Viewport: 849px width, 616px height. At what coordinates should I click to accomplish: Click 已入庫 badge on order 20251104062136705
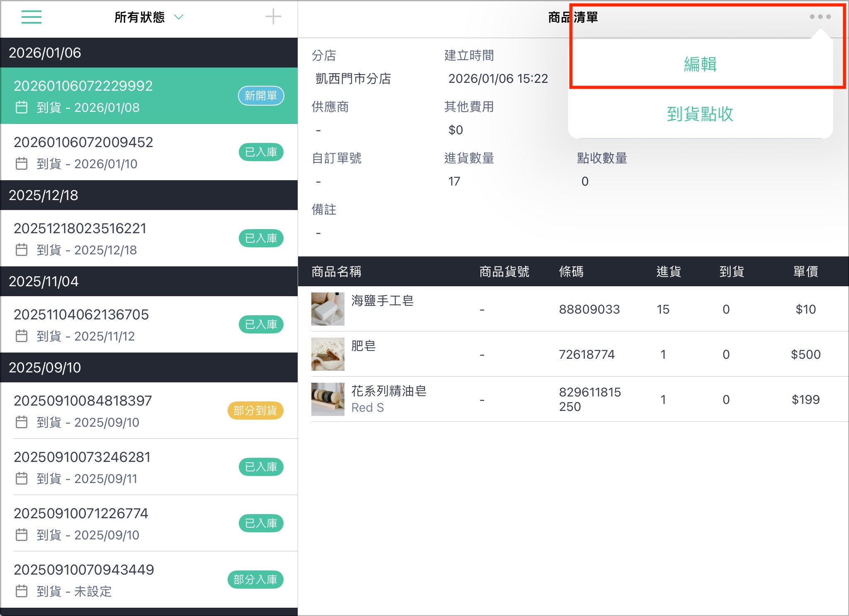click(261, 324)
